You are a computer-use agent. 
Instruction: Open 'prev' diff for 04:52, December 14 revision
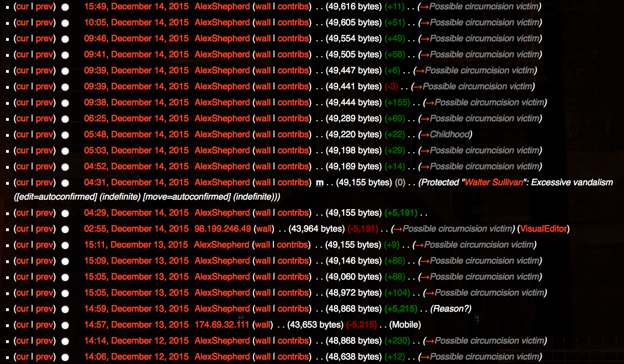pos(44,167)
